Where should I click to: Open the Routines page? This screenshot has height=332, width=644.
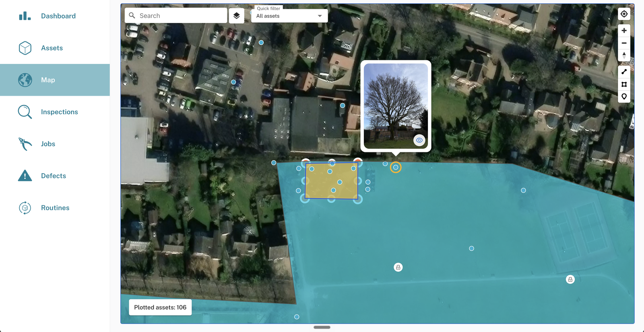(55, 208)
